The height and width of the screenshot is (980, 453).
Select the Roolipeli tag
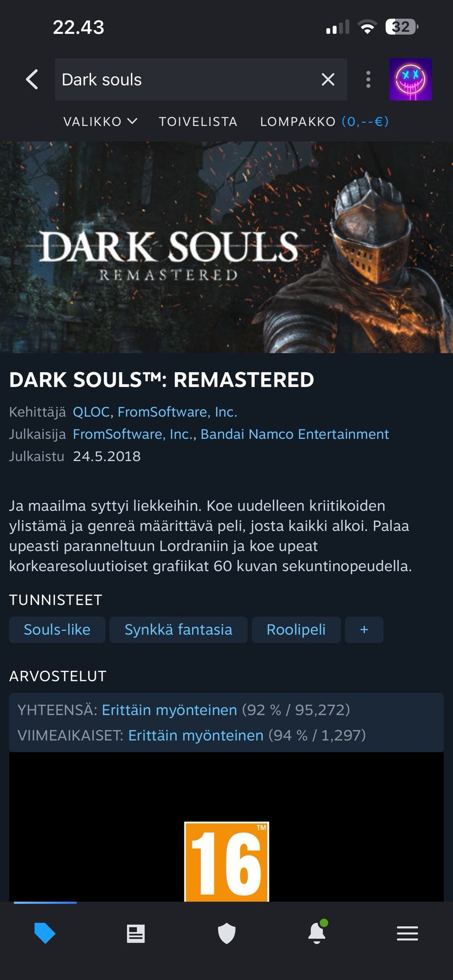(x=296, y=629)
